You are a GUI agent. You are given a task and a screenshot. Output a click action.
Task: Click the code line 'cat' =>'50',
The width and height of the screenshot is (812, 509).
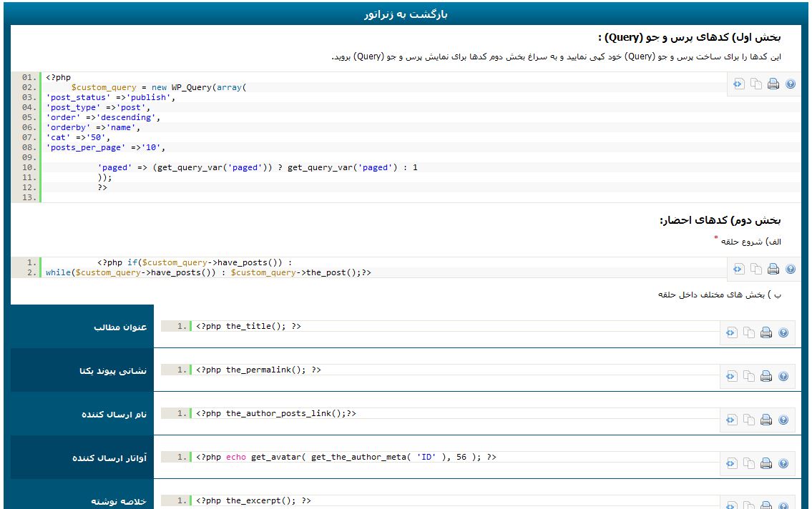point(78,137)
